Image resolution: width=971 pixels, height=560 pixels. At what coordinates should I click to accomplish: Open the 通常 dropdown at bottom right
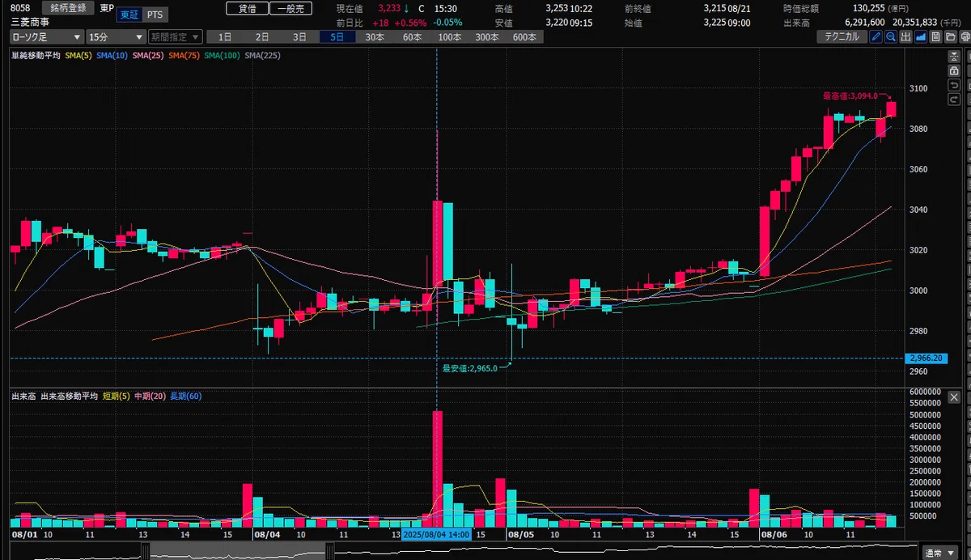pos(939,553)
